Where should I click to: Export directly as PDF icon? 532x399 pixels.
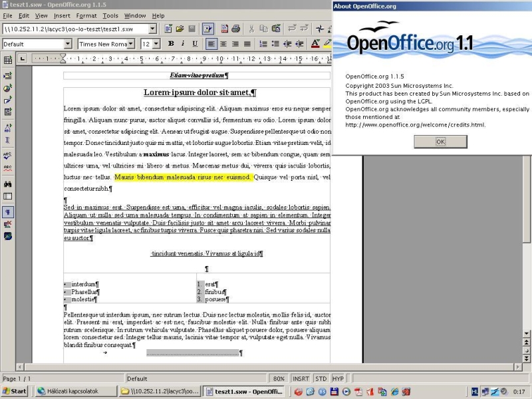[224, 29]
